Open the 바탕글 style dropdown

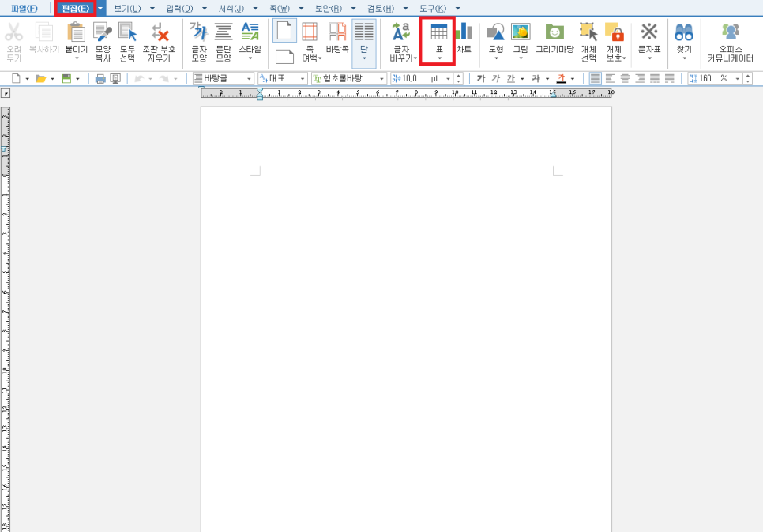pyautogui.click(x=249, y=78)
